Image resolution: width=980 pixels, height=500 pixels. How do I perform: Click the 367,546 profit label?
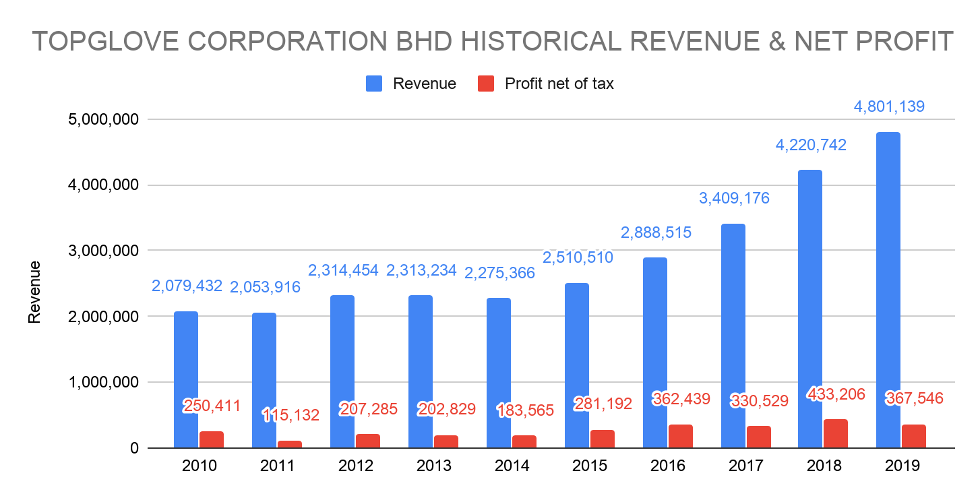(915, 398)
